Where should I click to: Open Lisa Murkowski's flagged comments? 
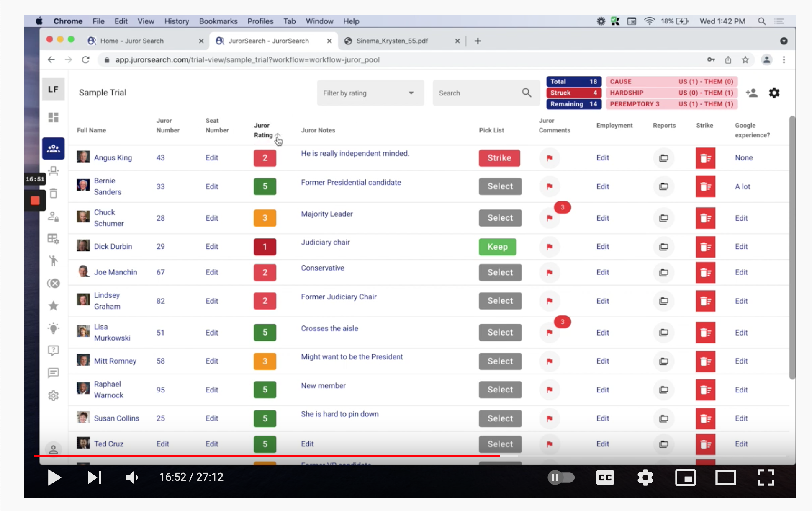[550, 333]
